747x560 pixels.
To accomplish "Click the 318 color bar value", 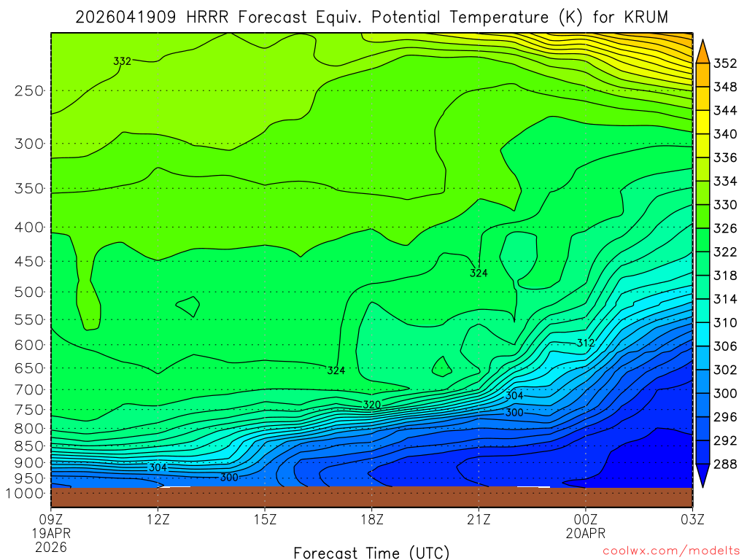I will (725, 275).
